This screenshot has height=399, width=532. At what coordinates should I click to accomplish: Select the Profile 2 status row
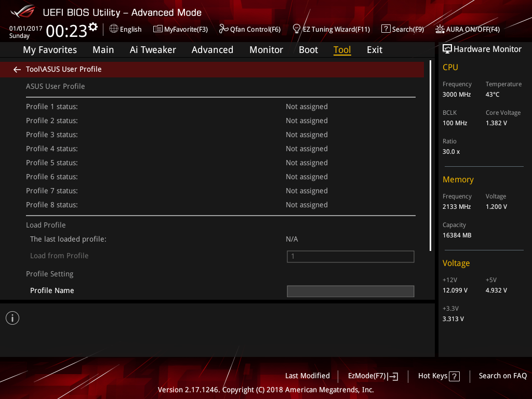point(220,121)
